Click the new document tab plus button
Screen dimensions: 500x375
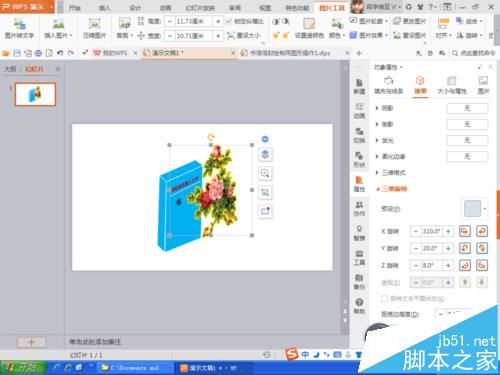point(359,53)
